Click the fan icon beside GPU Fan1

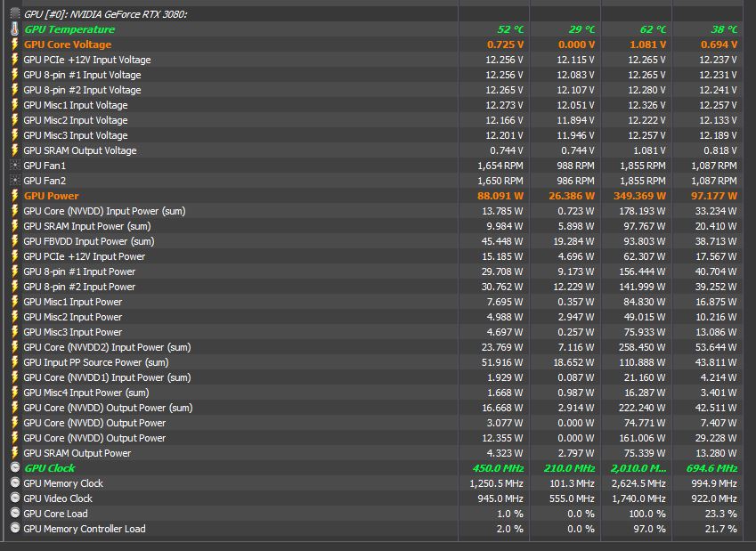15,166
